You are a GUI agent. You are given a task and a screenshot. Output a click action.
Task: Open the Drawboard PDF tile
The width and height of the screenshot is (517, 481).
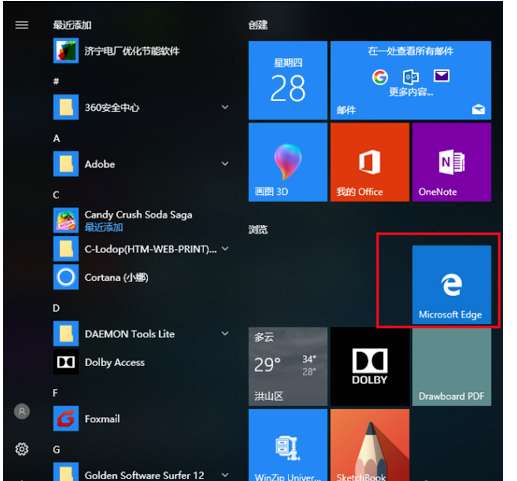[451, 366]
